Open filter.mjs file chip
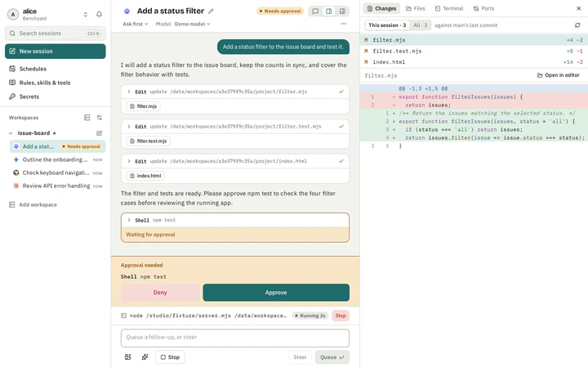Viewport: 588px width, 368px height. click(x=143, y=106)
